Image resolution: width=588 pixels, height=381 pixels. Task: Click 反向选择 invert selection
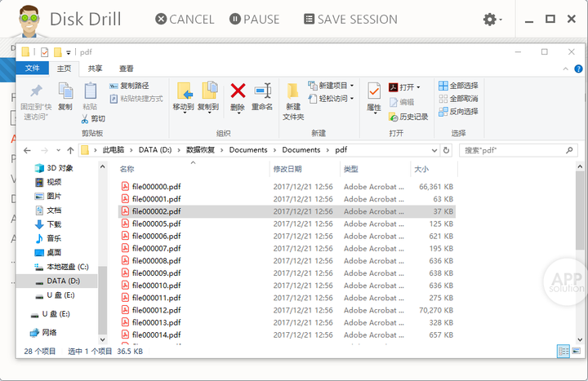(x=458, y=111)
